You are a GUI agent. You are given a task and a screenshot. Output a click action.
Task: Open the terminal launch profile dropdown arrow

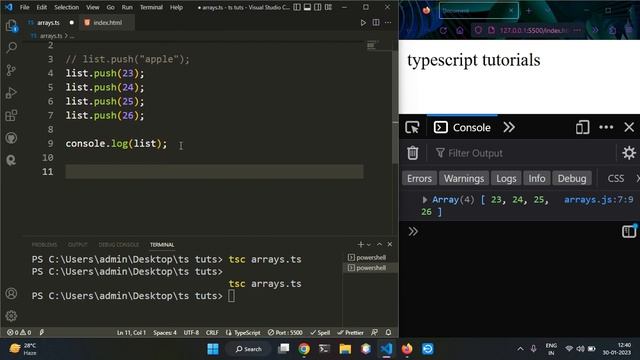(369, 245)
